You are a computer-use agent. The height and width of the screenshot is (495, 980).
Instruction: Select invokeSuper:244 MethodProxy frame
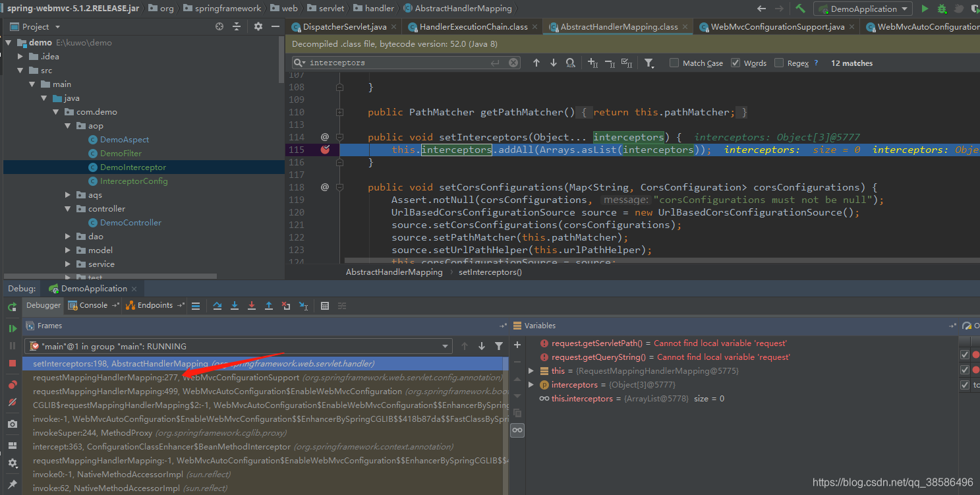(x=265, y=433)
